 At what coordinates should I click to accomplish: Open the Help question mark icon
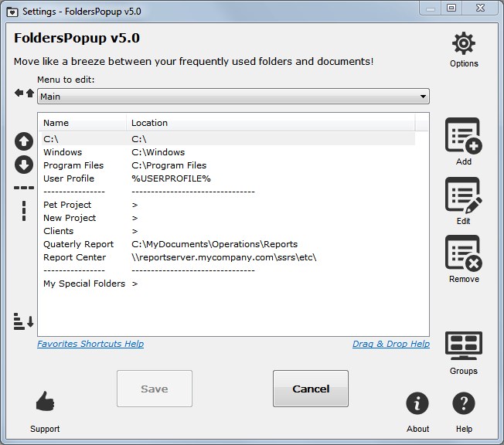(464, 403)
